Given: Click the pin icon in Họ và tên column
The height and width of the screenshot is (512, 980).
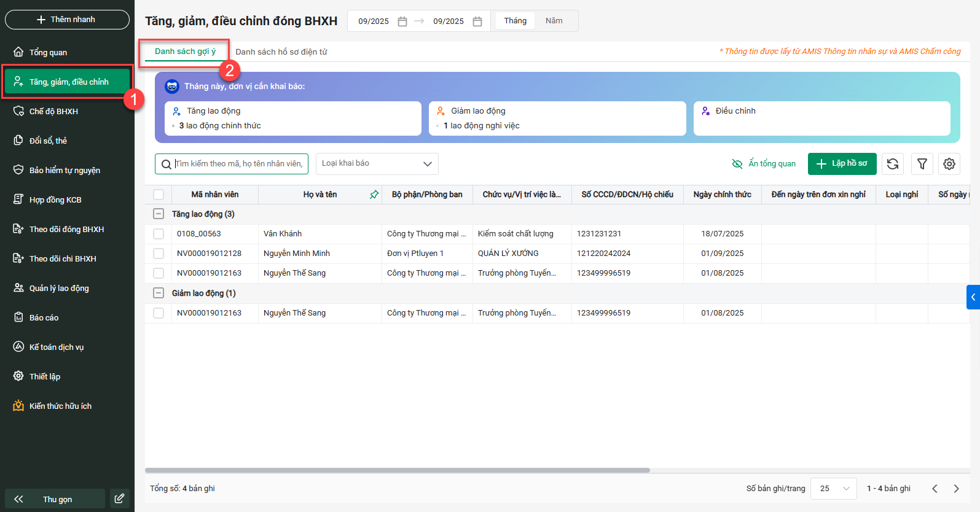Looking at the screenshot, I should click(374, 195).
